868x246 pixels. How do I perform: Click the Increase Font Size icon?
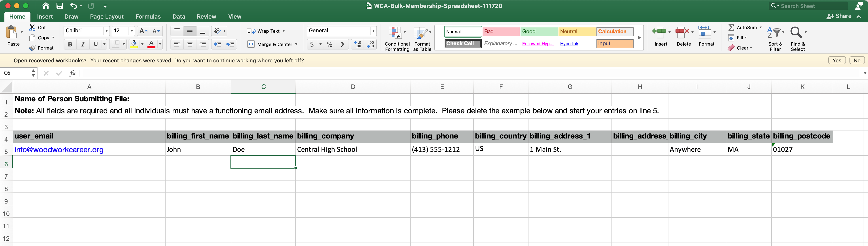(143, 31)
